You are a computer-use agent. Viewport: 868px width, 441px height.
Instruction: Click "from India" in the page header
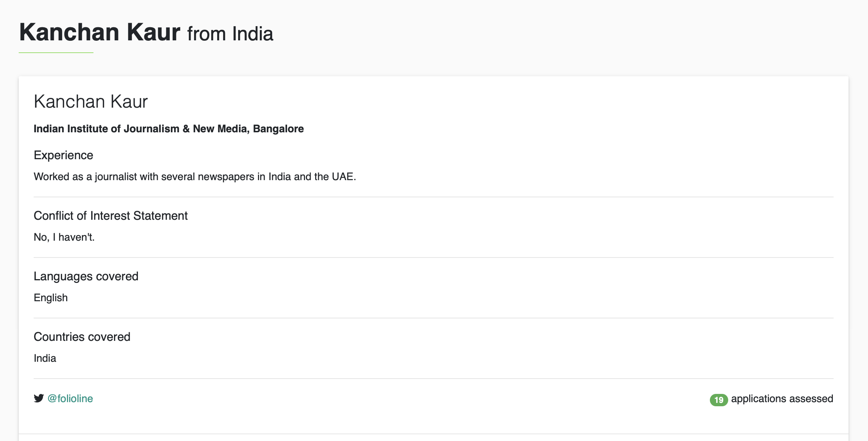click(x=230, y=34)
